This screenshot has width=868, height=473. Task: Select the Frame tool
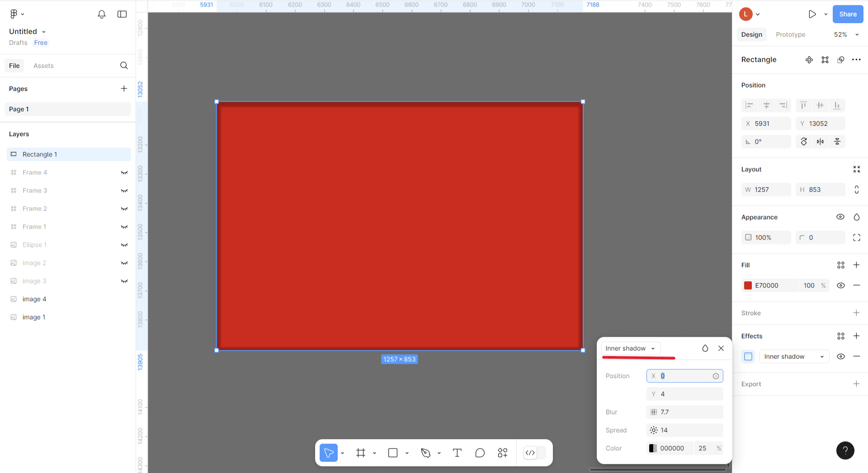tap(361, 453)
